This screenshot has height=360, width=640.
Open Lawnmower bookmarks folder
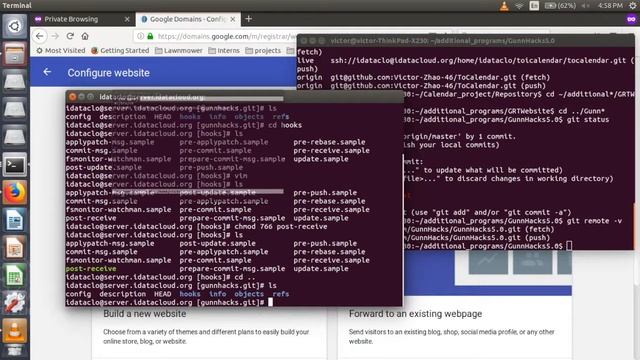click(179, 51)
